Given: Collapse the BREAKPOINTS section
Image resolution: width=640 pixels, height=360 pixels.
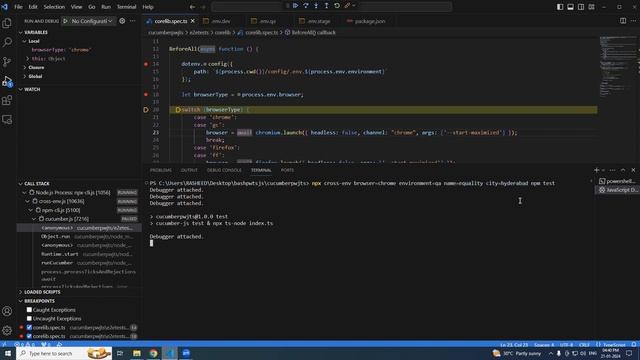Looking at the screenshot, I should (x=39, y=301).
